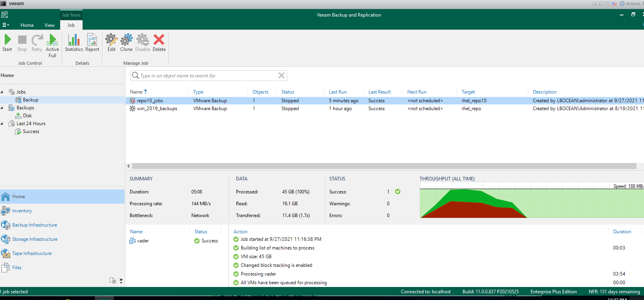Start the selected backup job
Image resolution: width=644 pixels, height=300 pixels.
coord(7,43)
